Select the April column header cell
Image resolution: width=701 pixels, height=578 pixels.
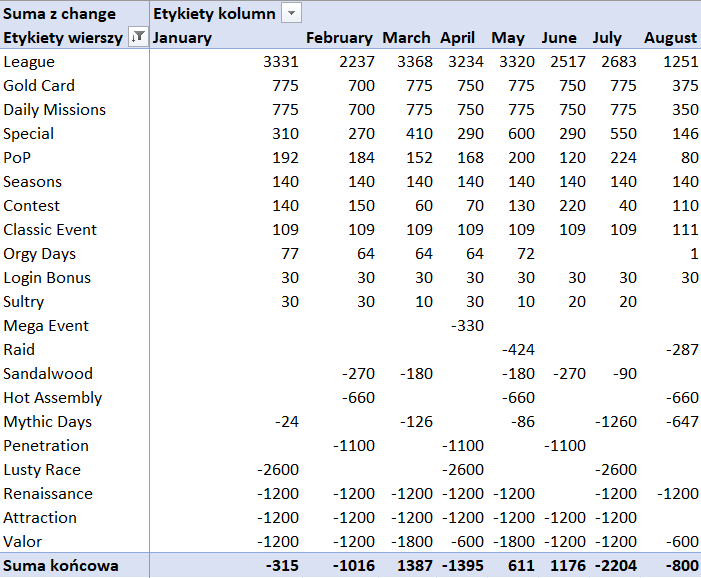tap(457, 38)
